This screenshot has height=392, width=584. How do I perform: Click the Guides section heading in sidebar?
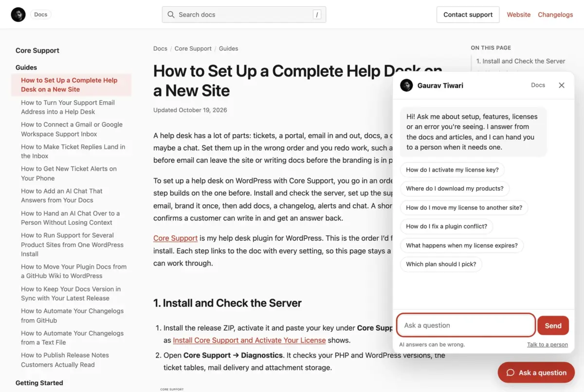point(26,68)
